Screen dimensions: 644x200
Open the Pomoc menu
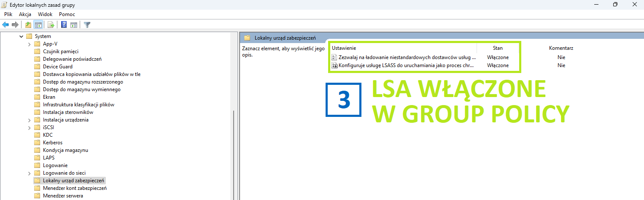coord(67,14)
